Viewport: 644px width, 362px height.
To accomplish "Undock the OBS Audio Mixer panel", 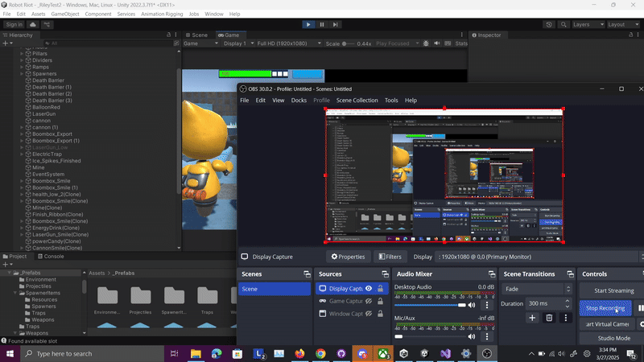I will [x=492, y=274].
